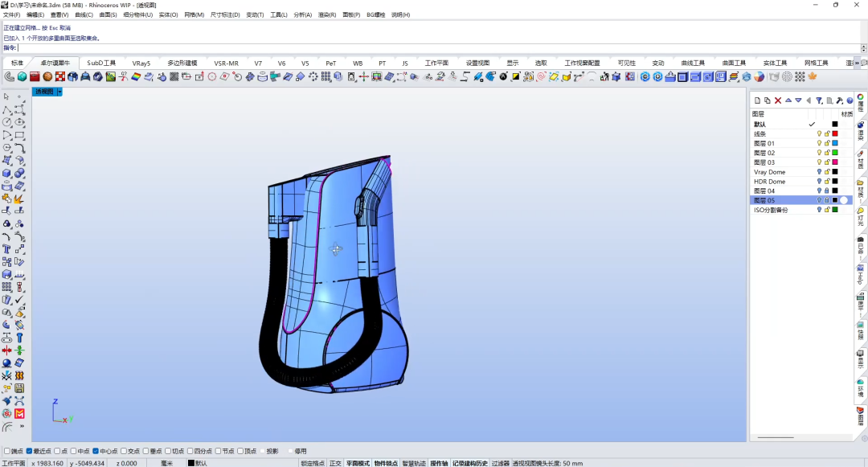Toggle 四分点 osnap checkbox
Image resolution: width=868 pixels, height=467 pixels.
[x=190, y=451]
